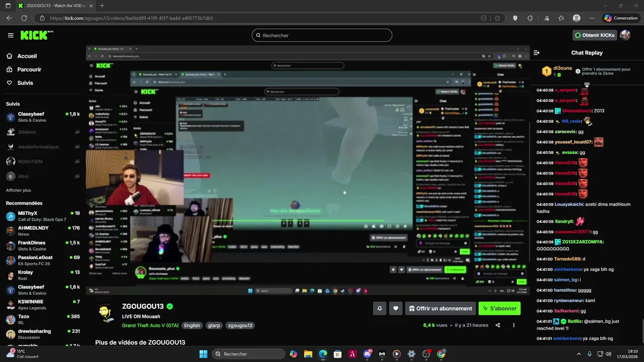Open offline channel Absi
The image size is (644, 362).
(43, 176)
